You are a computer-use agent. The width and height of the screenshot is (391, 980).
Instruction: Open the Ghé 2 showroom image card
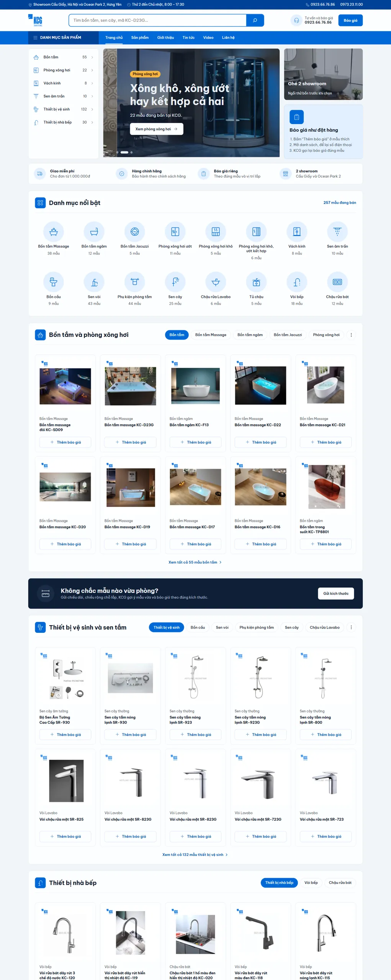point(323,74)
